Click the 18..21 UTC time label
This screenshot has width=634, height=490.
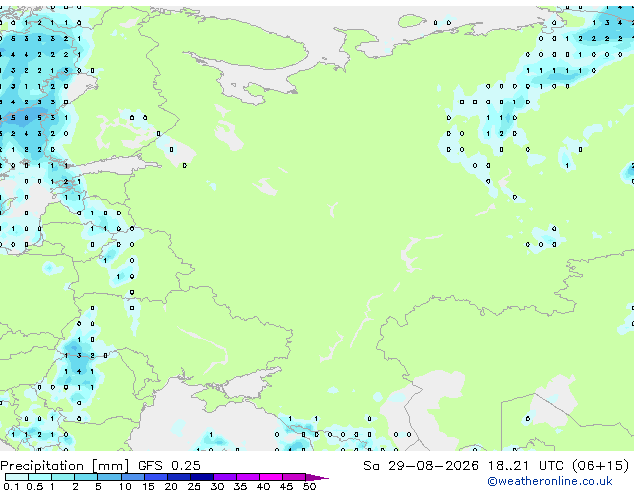pos(526,466)
